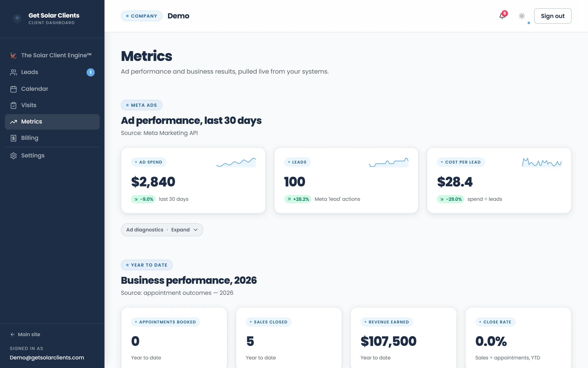Click the -9.0% change badge
The image size is (588, 368).
point(143,199)
